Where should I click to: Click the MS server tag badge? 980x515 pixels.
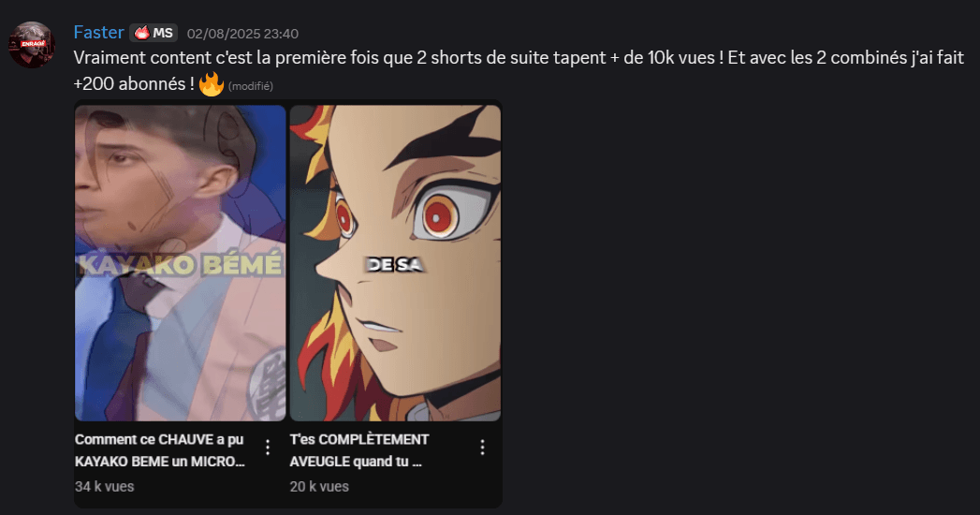point(154,33)
